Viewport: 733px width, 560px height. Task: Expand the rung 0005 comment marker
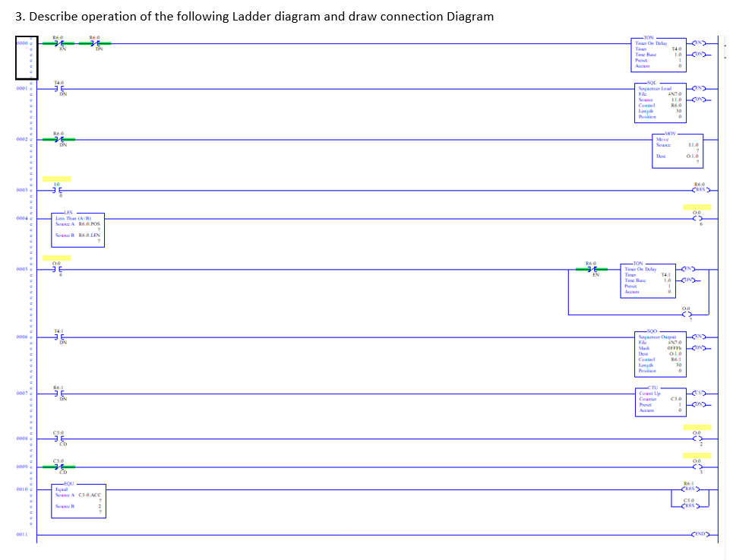30,267
